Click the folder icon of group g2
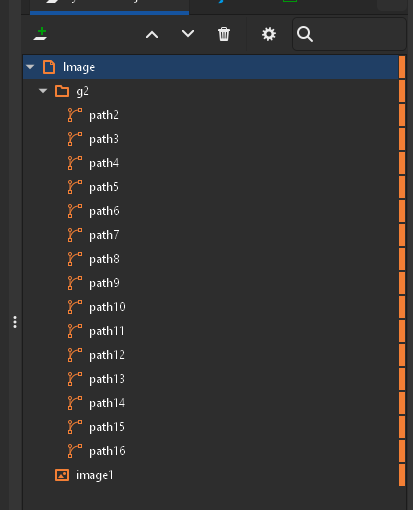This screenshot has width=413, height=510. [x=62, y=91]
